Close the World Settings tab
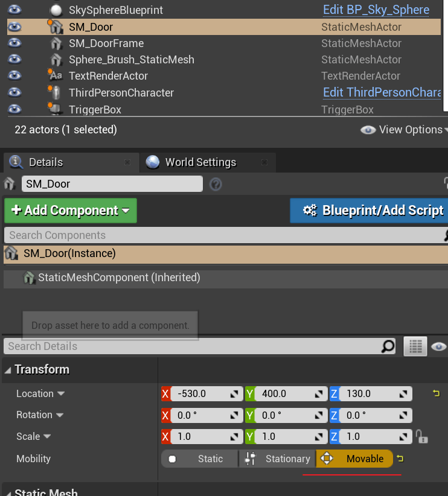The image size is (448, 496). 264,162
